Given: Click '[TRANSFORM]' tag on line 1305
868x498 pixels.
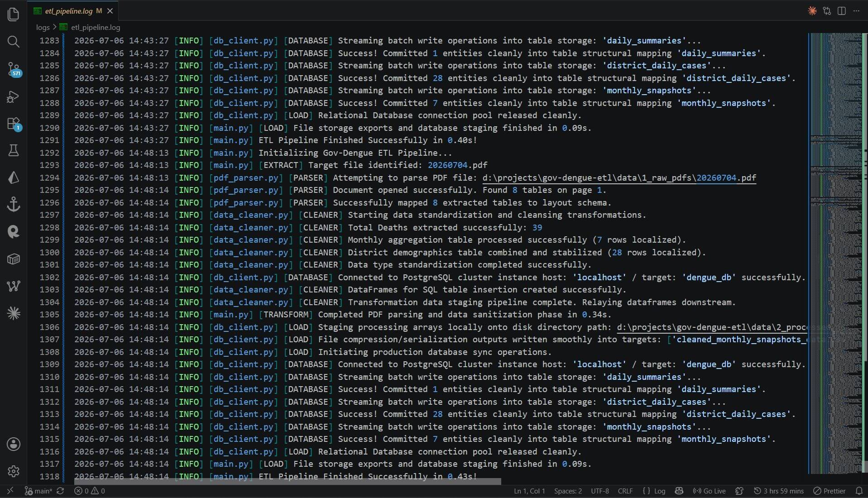Looking at the screenshot, I should tap(286, 315).
